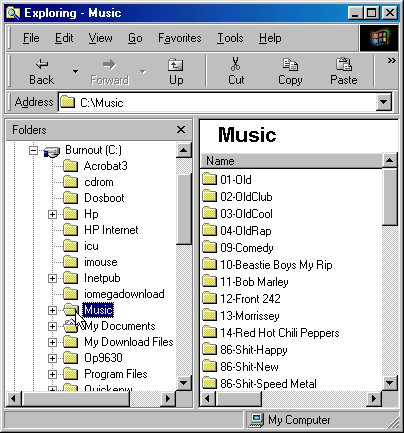Show more toolbar buttons via double chevron
Image resolution: width=404 pixels, height=433 pixels.
391,61
